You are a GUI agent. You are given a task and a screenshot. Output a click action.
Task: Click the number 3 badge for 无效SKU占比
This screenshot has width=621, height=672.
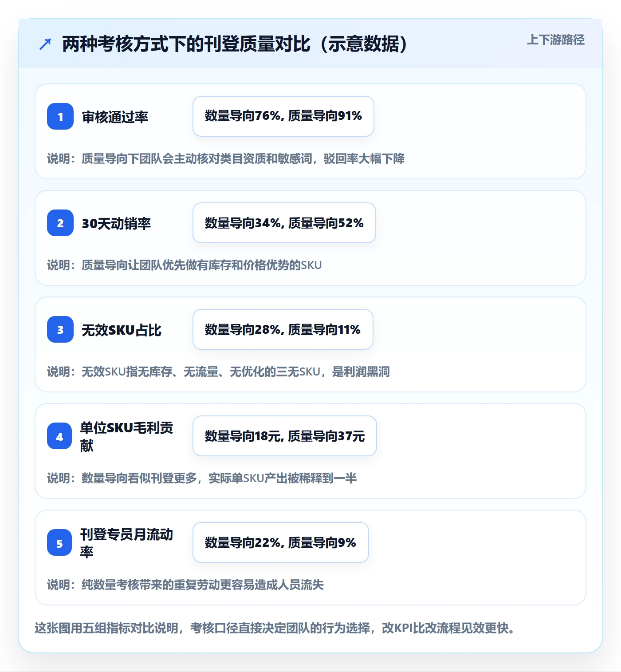pyautogui.click(x=60, y=329)
